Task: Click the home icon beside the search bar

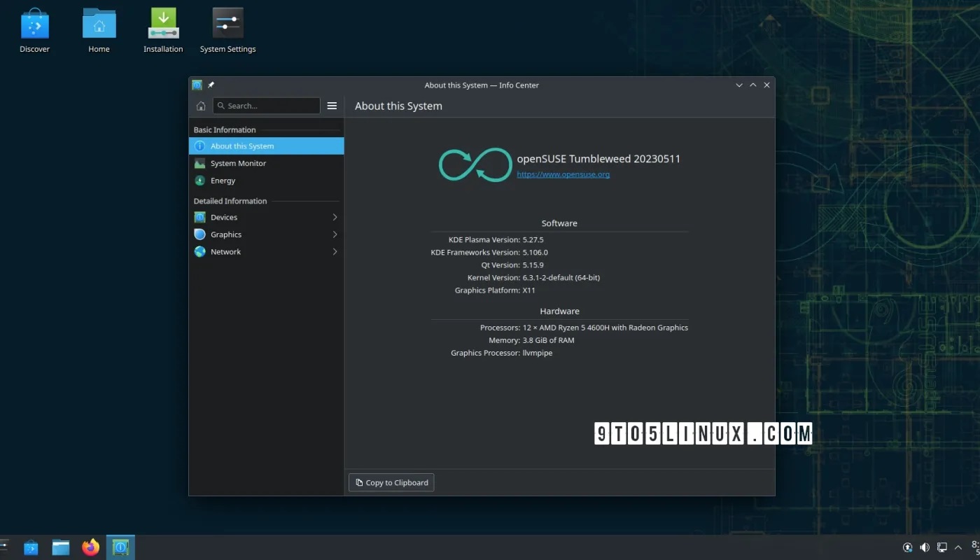Action: [x=201, y=106]
